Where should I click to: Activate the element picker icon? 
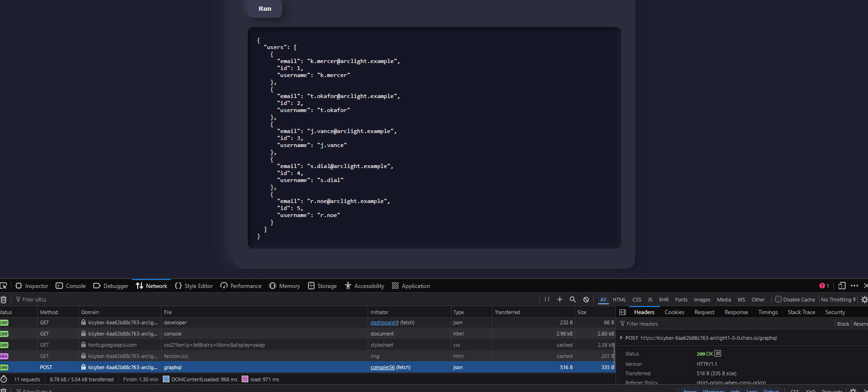tap(4, 286)
